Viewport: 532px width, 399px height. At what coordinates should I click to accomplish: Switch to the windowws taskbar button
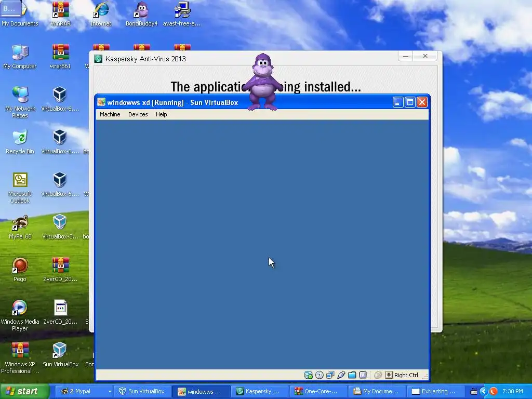pyautogui.click(x=200, y=392)
